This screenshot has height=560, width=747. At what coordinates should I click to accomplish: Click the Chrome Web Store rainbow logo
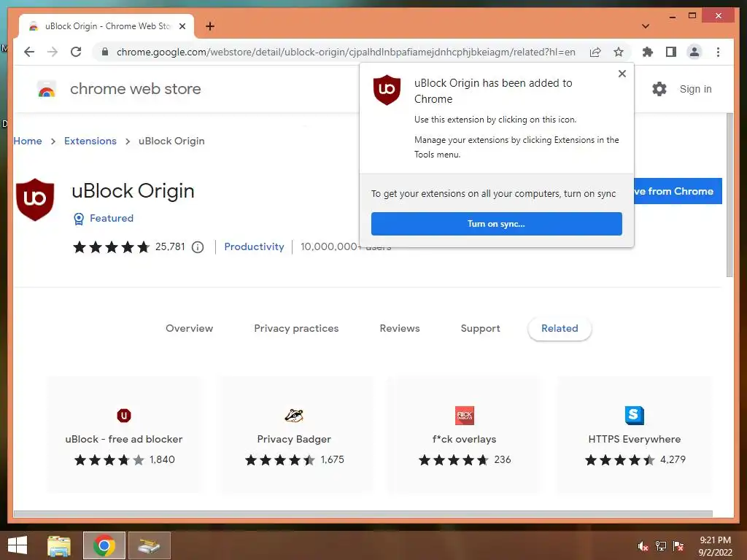47,89
